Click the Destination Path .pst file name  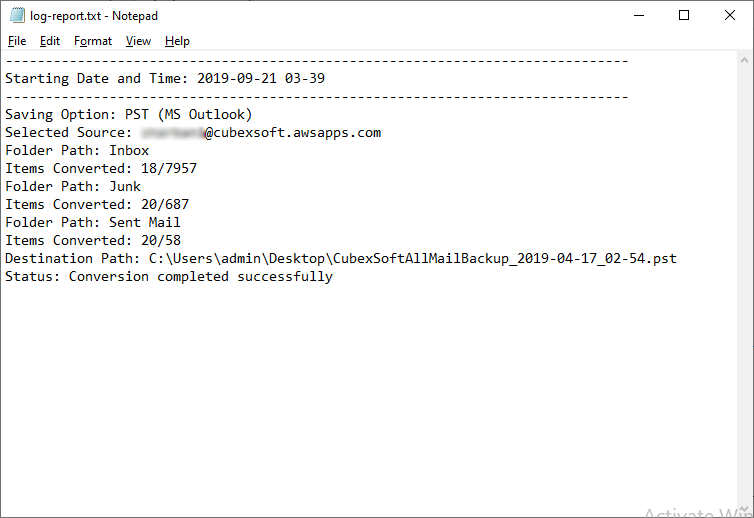505,258
